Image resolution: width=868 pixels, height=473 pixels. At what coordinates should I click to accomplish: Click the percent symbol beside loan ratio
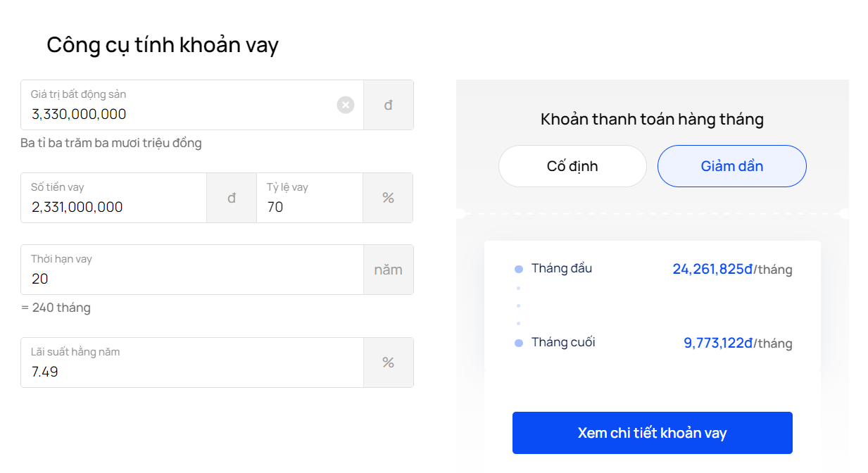388,198
